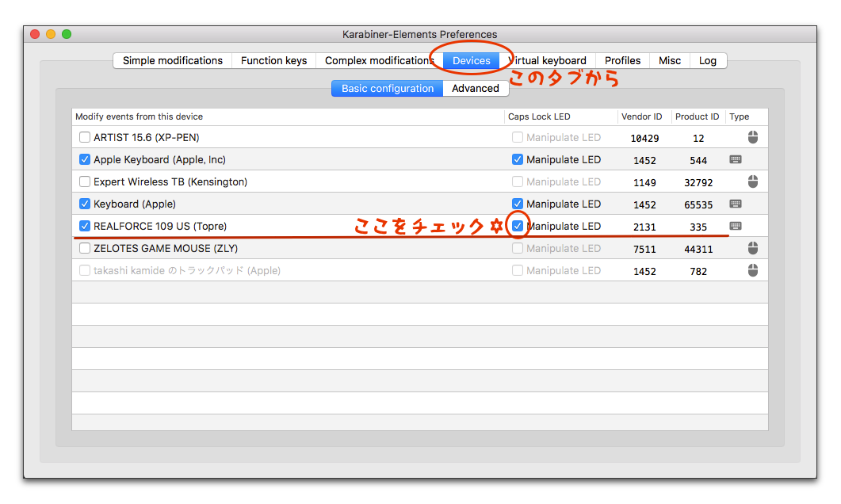Click the Caps Lock LED column header
Viewport: 841px width, 504px height.
561,116
